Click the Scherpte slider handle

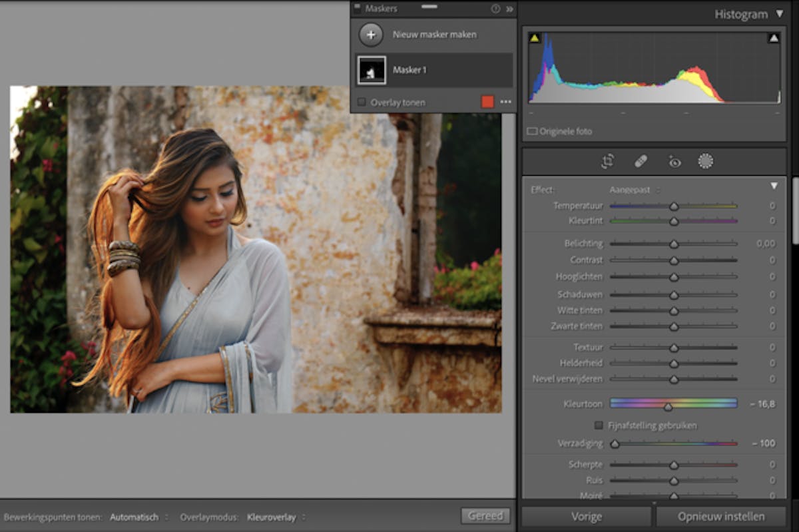coord(674,465)
